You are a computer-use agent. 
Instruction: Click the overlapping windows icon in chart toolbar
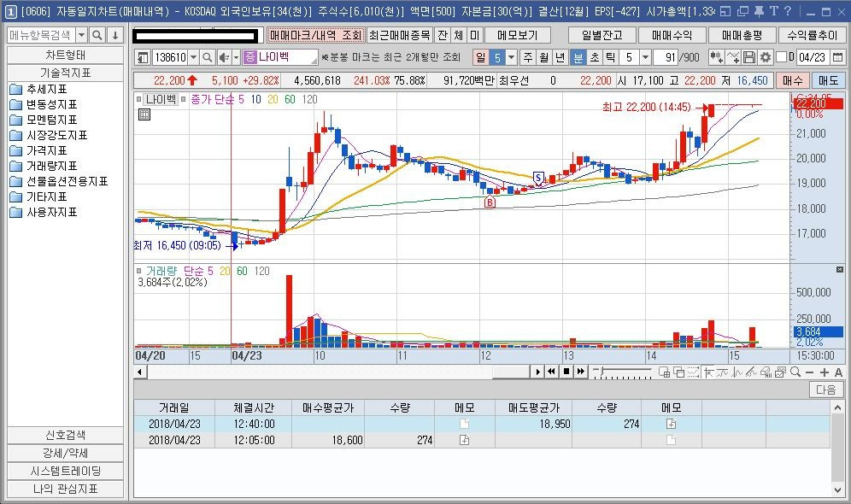(x=678, y=372)
